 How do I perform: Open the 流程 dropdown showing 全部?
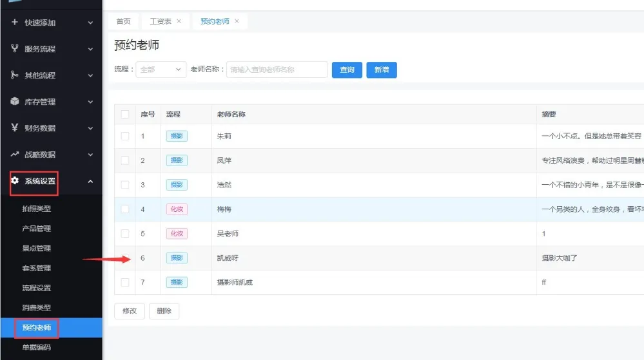click(x=161, y=70)
